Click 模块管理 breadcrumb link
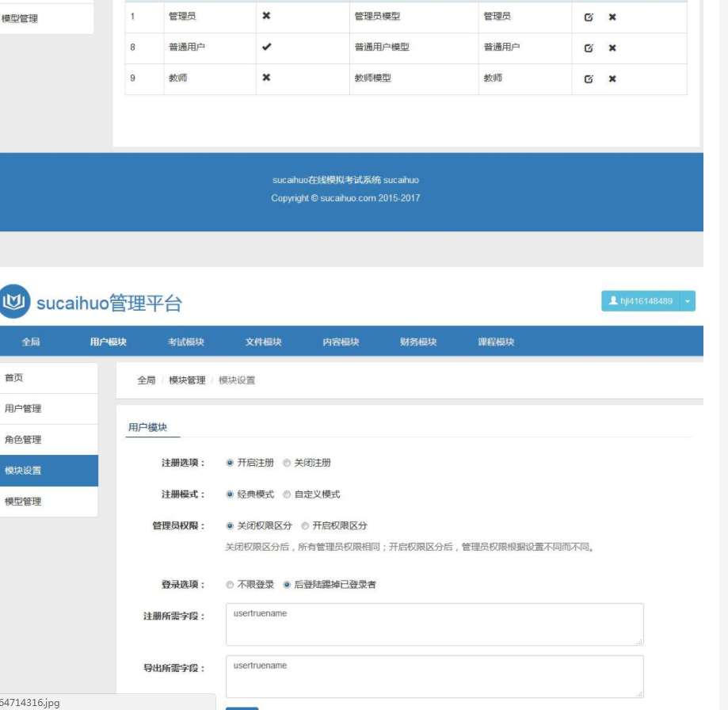Viewport: 728px width, 710px height. coord(187,380)
